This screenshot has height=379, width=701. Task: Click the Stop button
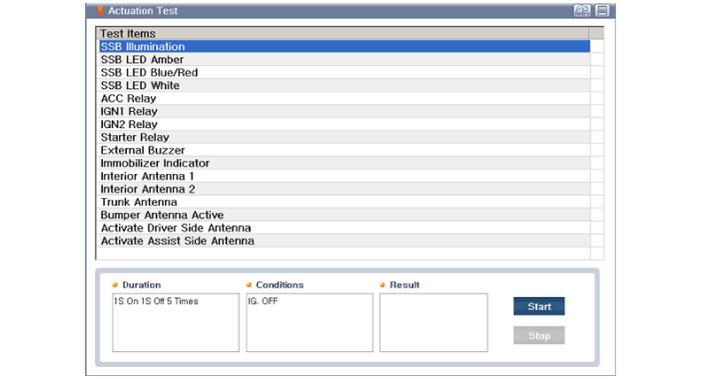point(539,335)
